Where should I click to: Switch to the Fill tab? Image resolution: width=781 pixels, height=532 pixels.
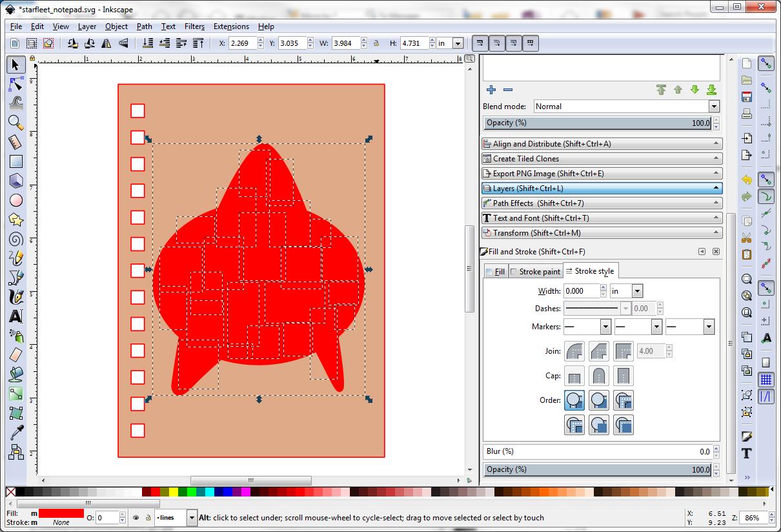[496, 272]
